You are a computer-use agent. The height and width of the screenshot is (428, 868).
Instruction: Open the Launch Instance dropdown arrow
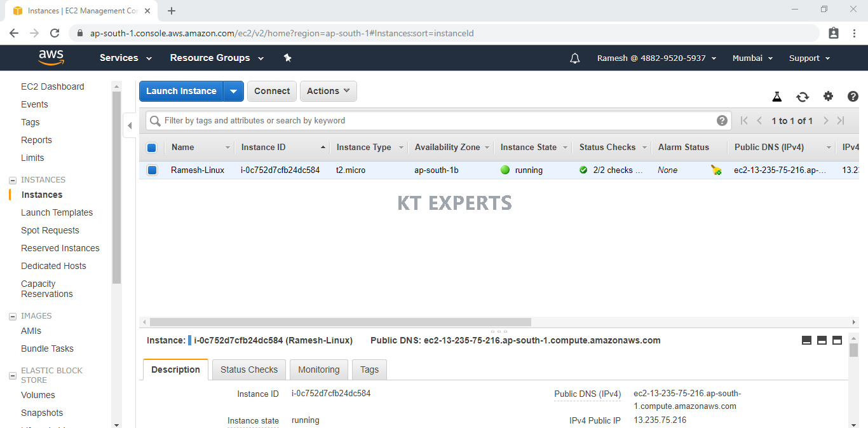(233, 91)
